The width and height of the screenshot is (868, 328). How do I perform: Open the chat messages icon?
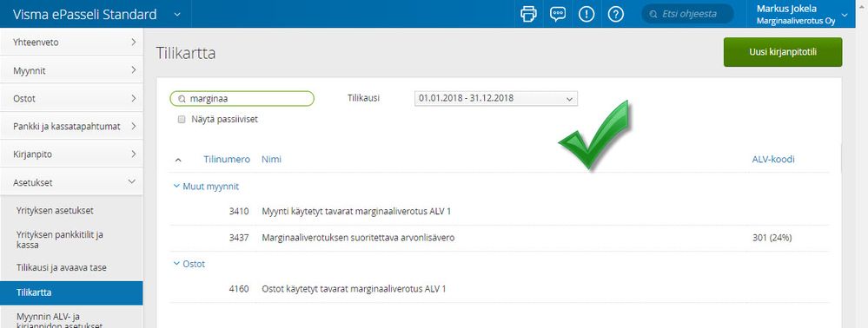(x=558, y=14)
